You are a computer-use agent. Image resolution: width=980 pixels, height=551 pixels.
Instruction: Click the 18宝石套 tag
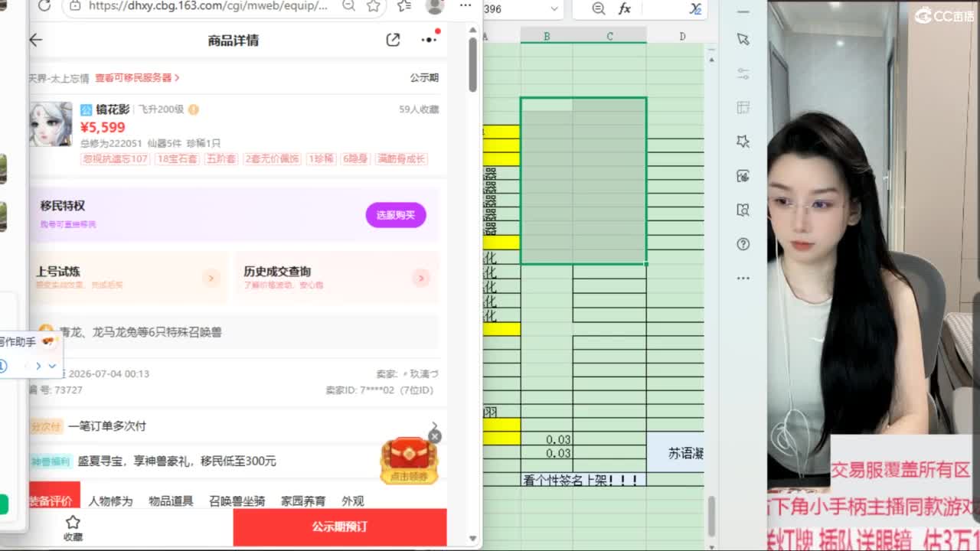pos(177,159)
